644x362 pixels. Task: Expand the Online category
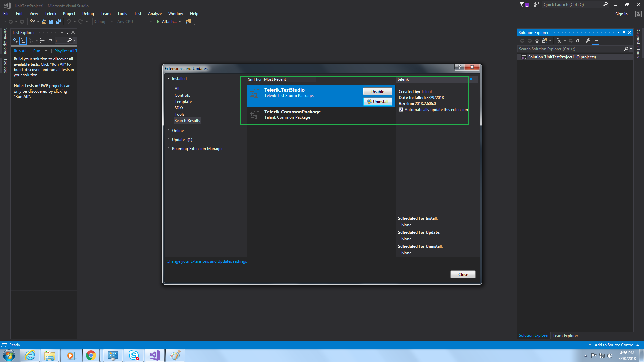168,131
